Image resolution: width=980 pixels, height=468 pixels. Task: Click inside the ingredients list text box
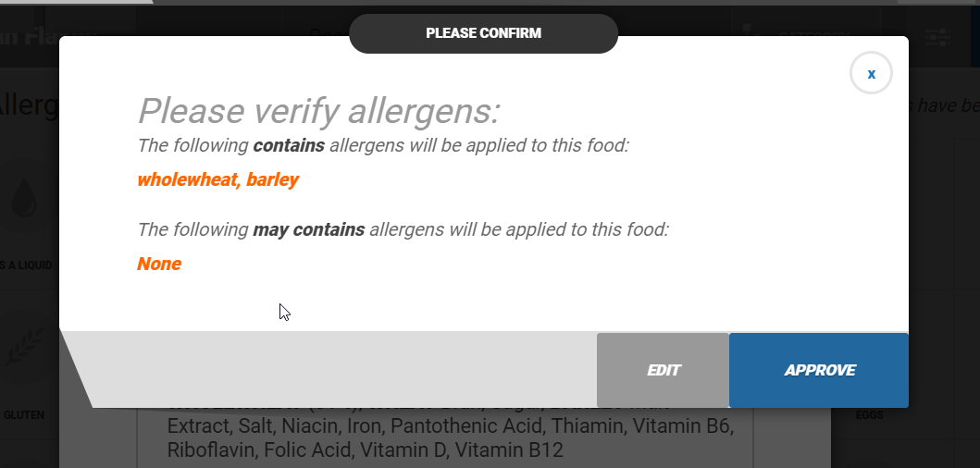click(444, 438)
